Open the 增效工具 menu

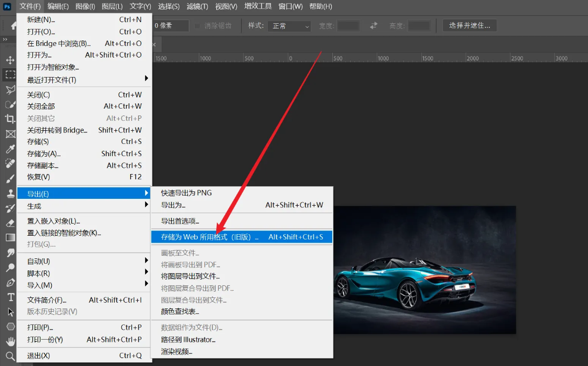(258, 6)
